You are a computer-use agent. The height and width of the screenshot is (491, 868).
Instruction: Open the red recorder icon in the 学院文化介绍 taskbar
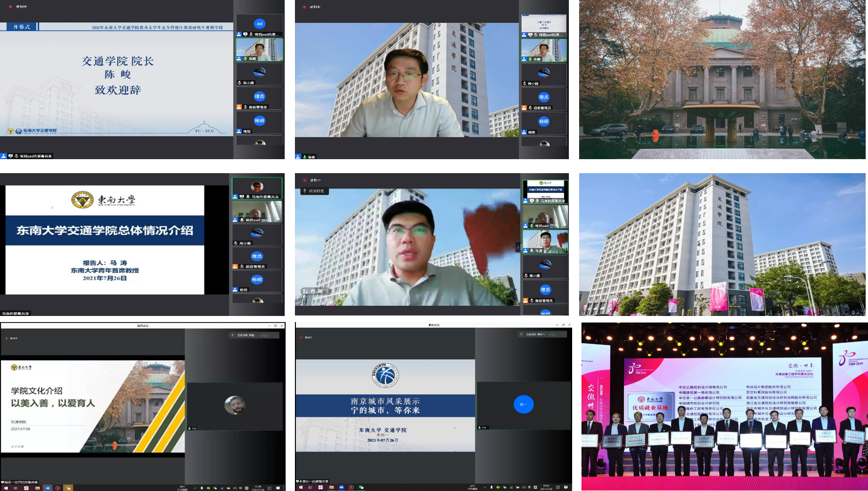tap(58, 488)
